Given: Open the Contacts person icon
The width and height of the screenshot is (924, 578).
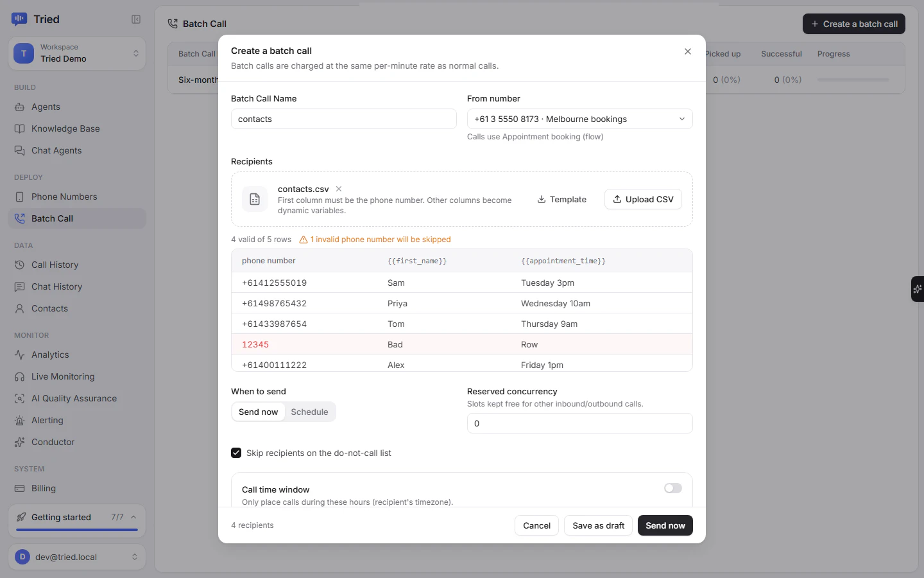Looking at the screenshot, I should pos(20,309).
